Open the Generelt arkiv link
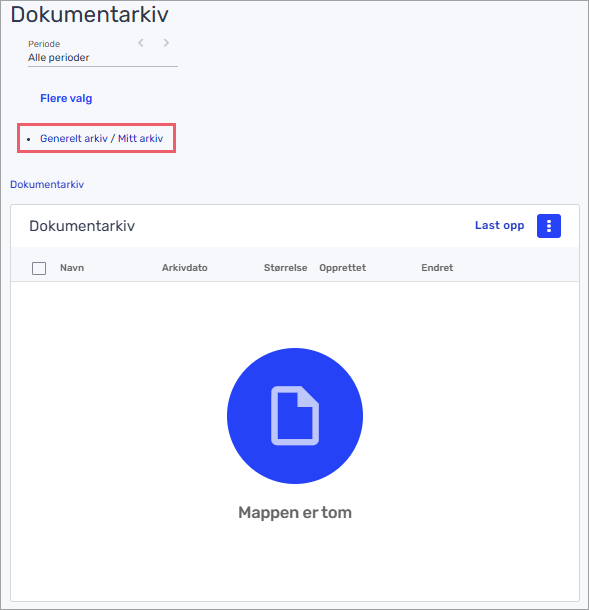The width and height of the screenshot is (589, 610). [74, 138]
